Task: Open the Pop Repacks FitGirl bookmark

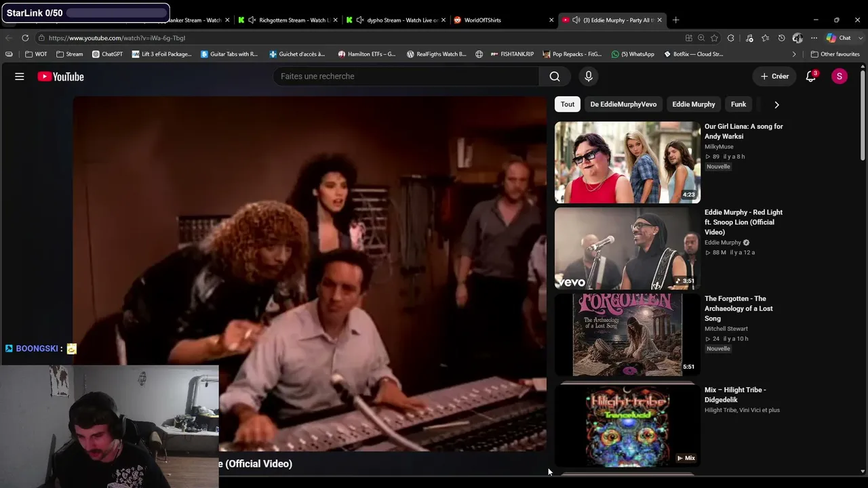Action: click(573, 54)
